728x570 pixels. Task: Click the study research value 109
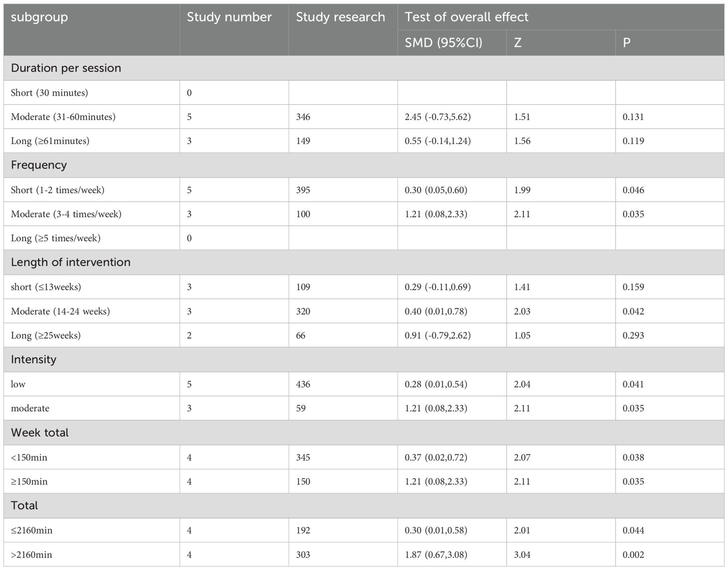pos(303,287)
